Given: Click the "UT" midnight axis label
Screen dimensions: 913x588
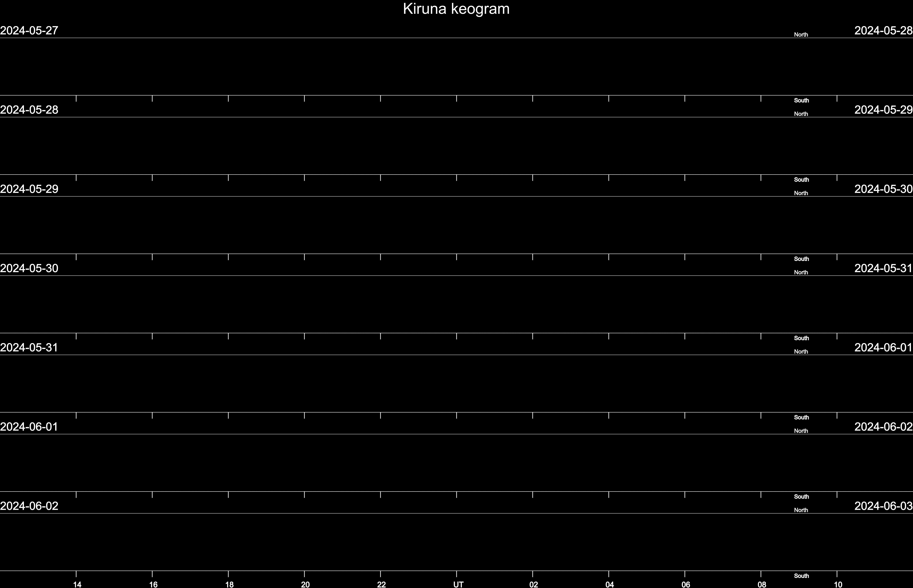Looking at the screenshot, I should click(x=458, y=584).
